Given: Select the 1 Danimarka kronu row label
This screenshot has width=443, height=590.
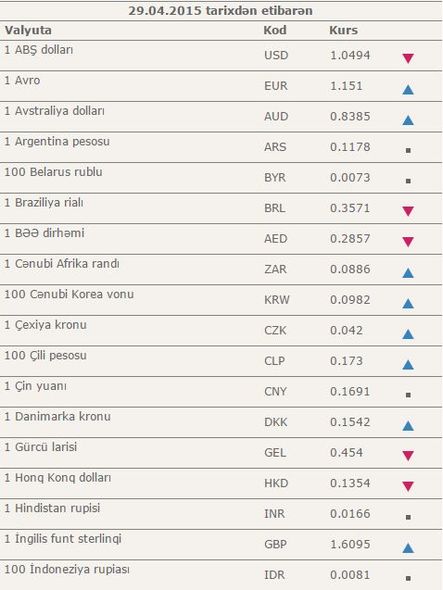Looking at the screenshot, I should pyautogui.click(x=58, y=417).
